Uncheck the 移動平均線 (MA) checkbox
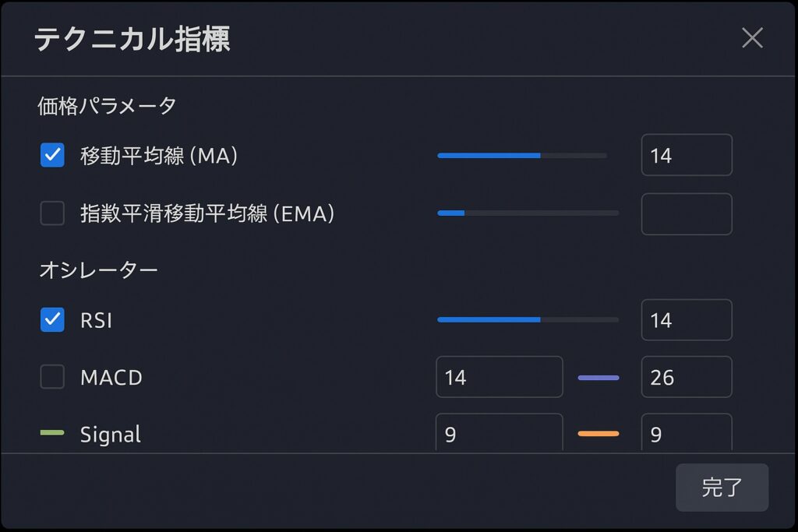Viewport: 798px width, 532px height. [52, 155]
